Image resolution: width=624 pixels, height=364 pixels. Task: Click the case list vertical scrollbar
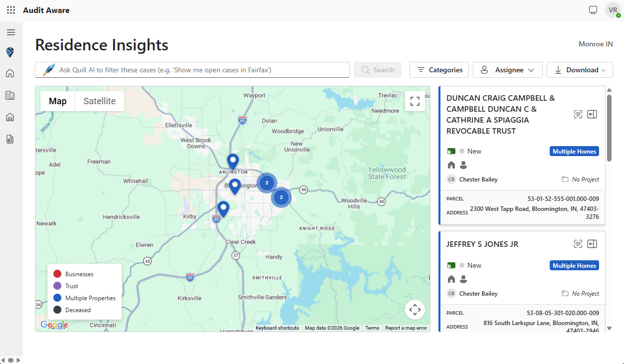(x=609, y=128)
